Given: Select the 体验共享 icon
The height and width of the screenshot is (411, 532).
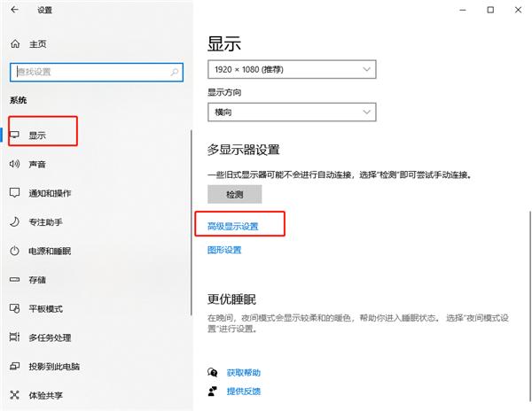Looking at the screenshot, I should pyautogui.click(x=14, y=395).
